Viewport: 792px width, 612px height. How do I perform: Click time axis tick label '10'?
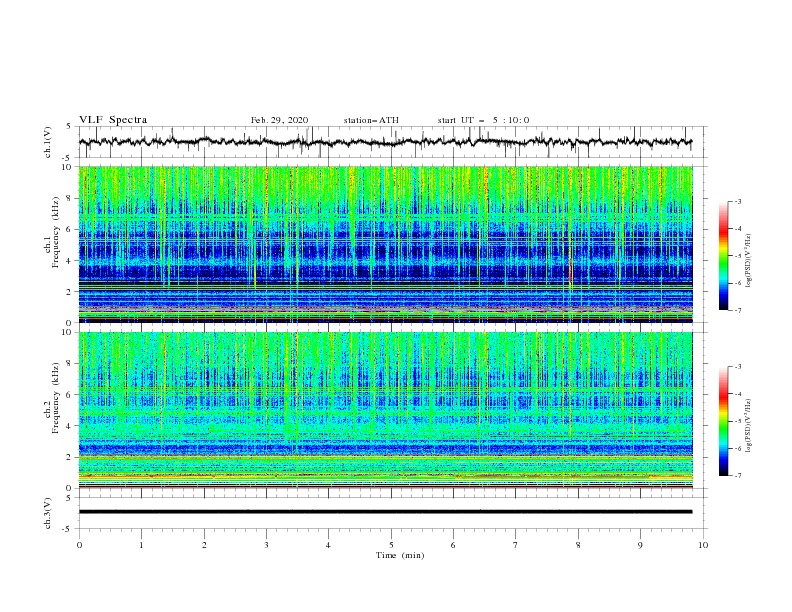coord(703,545)
